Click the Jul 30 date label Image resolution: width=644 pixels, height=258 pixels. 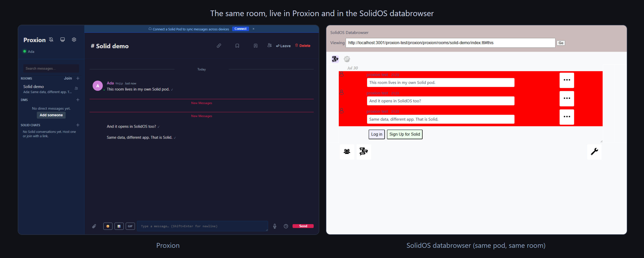pos(352,68)
